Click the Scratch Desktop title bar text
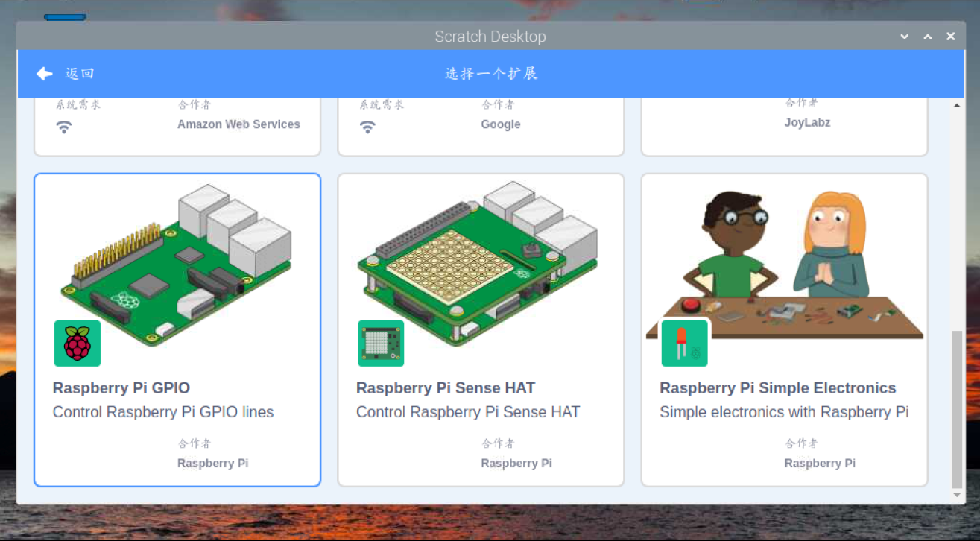 pyautogui.click(x=490, y=37)
